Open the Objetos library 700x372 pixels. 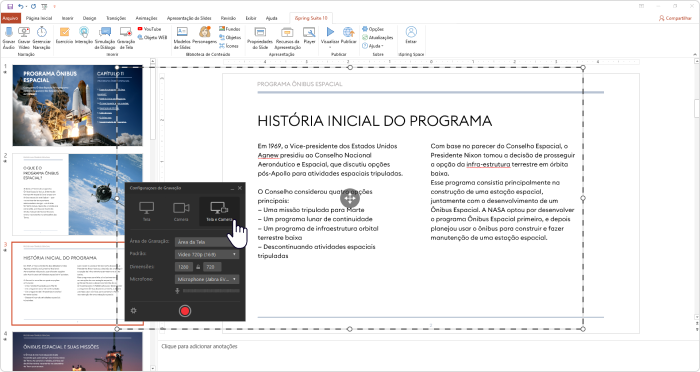click(x=230, y=38)
